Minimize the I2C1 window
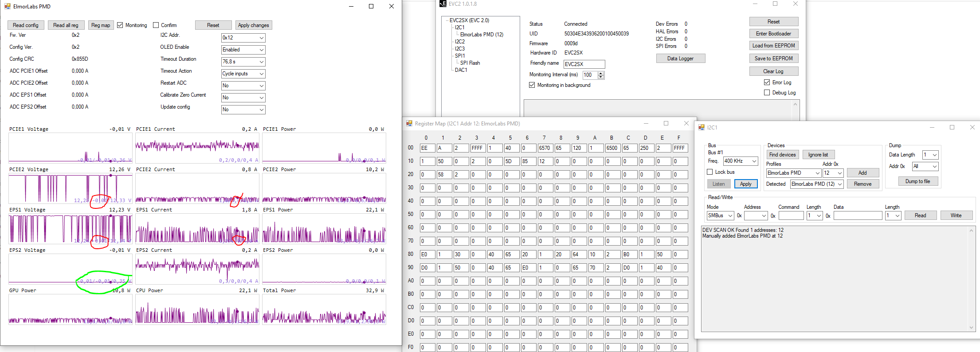980x352 pixels. click(x=932, y=127)
